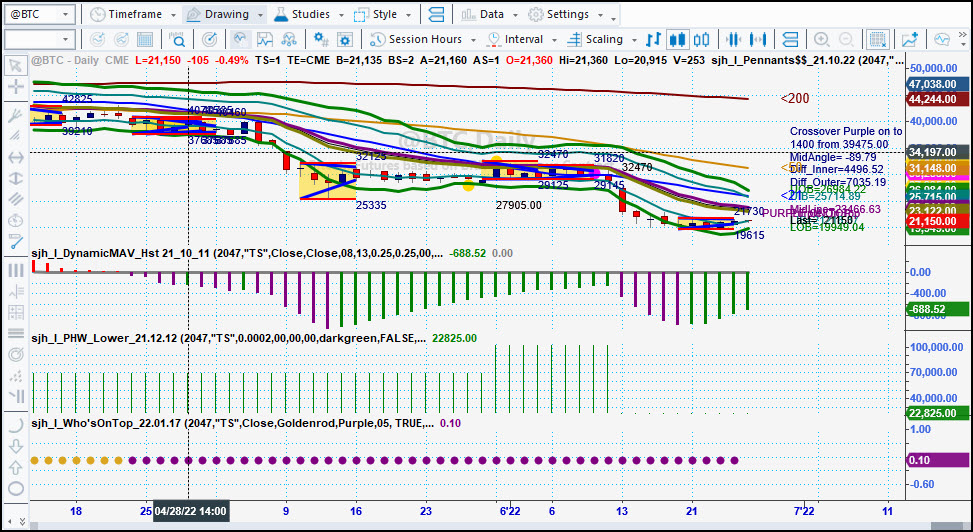
Task: Pick the arc drawing tool
Action: (x=16, y=424)
